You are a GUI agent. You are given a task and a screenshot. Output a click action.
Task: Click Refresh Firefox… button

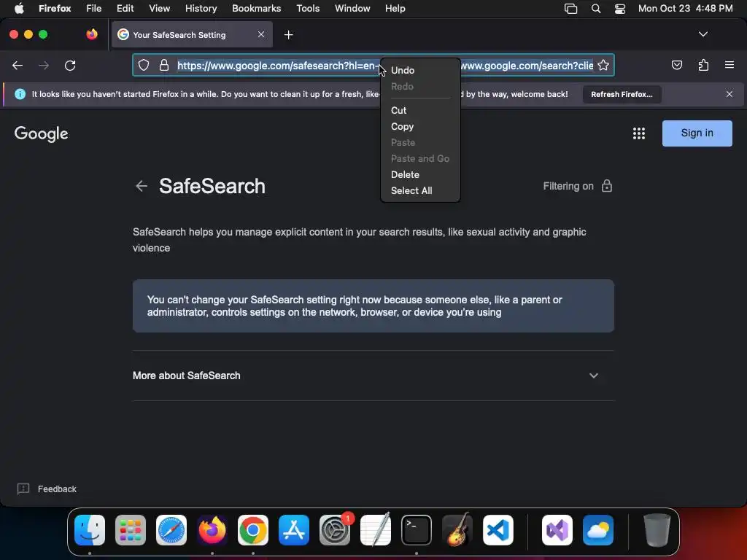click(x=622, y=94)
